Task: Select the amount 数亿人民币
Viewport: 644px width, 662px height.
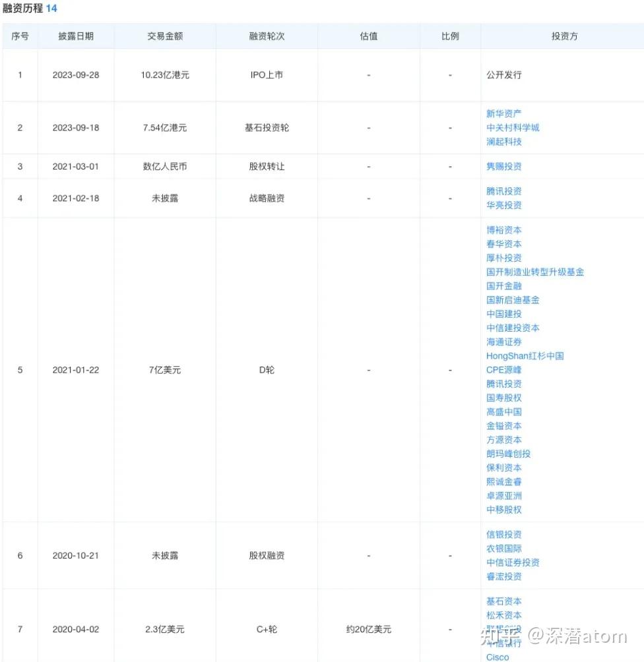Action: point(165,166)
